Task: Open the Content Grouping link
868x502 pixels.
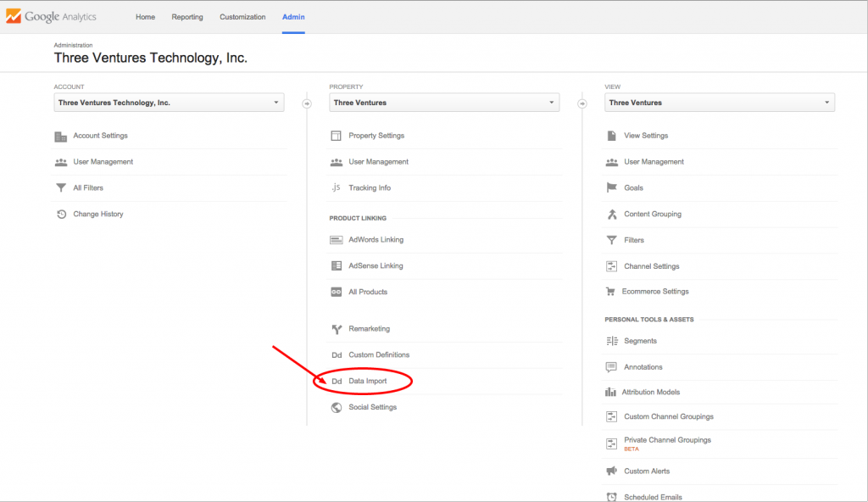Action: (653, 214)
